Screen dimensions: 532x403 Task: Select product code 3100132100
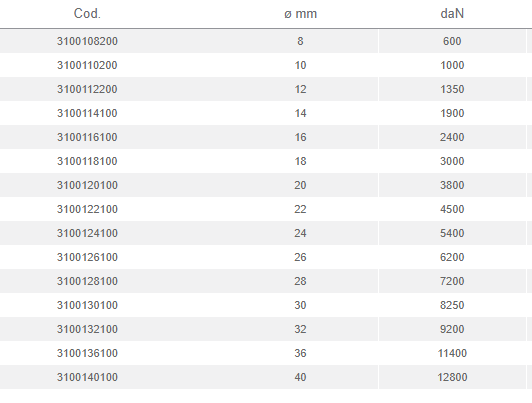click(x=87, y=329)
